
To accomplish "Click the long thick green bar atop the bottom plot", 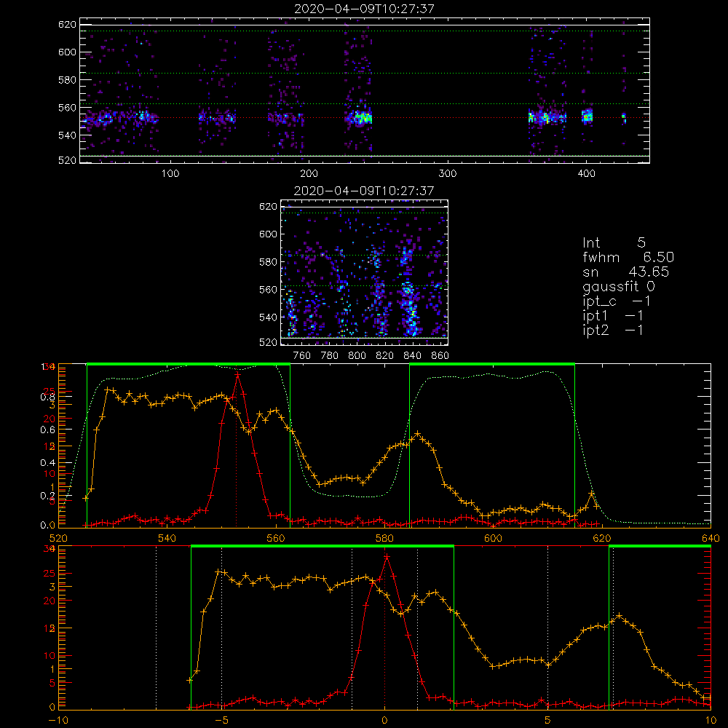I will coord(323,546).
